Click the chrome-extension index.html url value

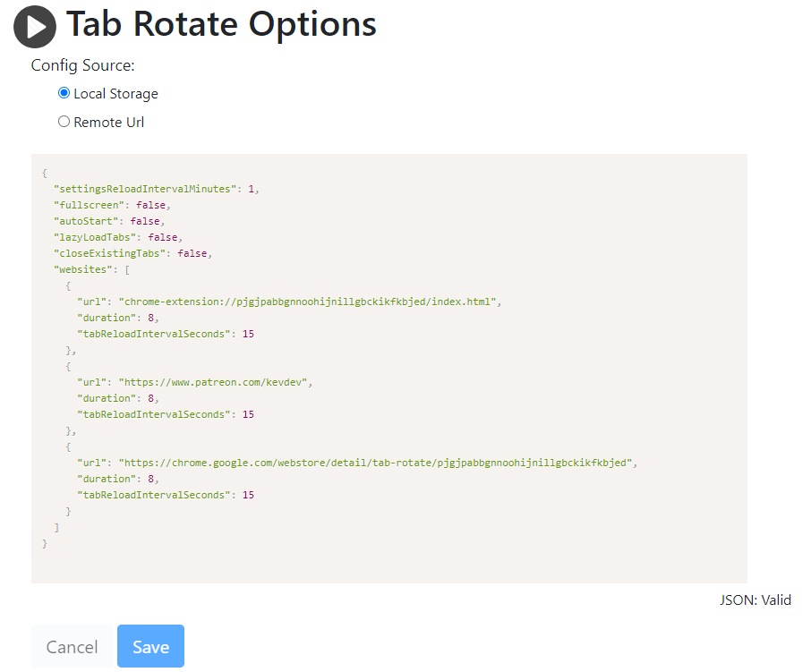(x=307, y=302)
